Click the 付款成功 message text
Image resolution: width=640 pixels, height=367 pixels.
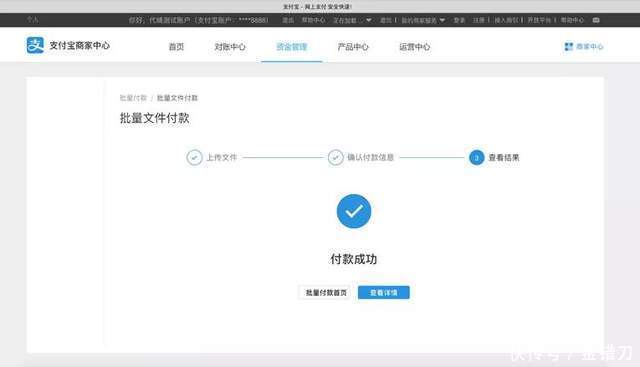pos(353,259)
